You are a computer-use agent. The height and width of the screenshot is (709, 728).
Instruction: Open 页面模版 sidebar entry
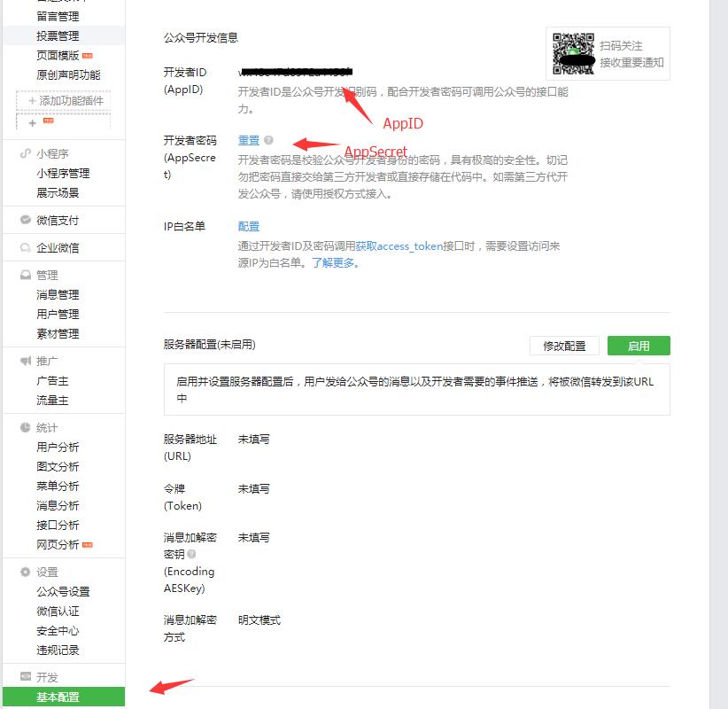[58, 55]
